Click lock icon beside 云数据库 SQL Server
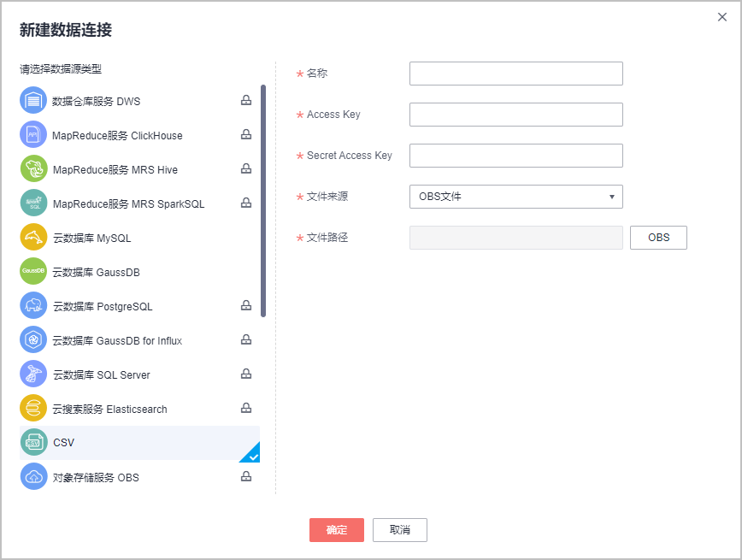The width and height of the screenshot is (742, 560). (246, 374)
